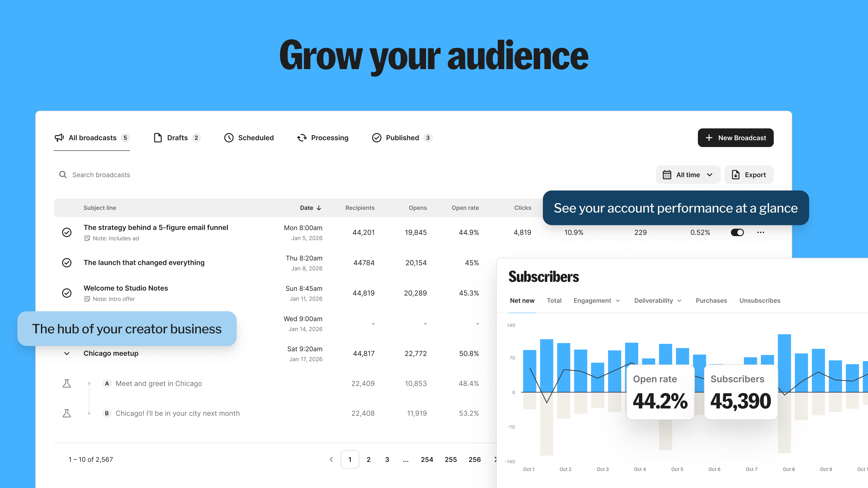Click the Published checkmark circle icon
The image size is (868, 488).
pos(376,138)
